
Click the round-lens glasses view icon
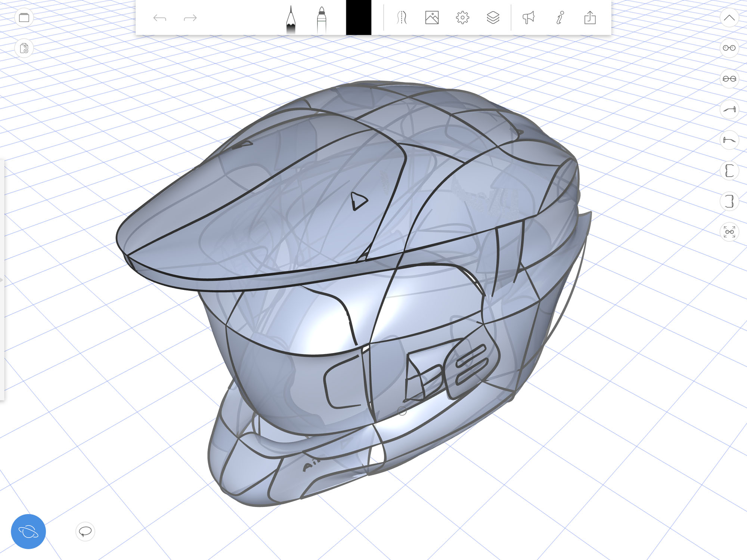[x=729, y=48]
